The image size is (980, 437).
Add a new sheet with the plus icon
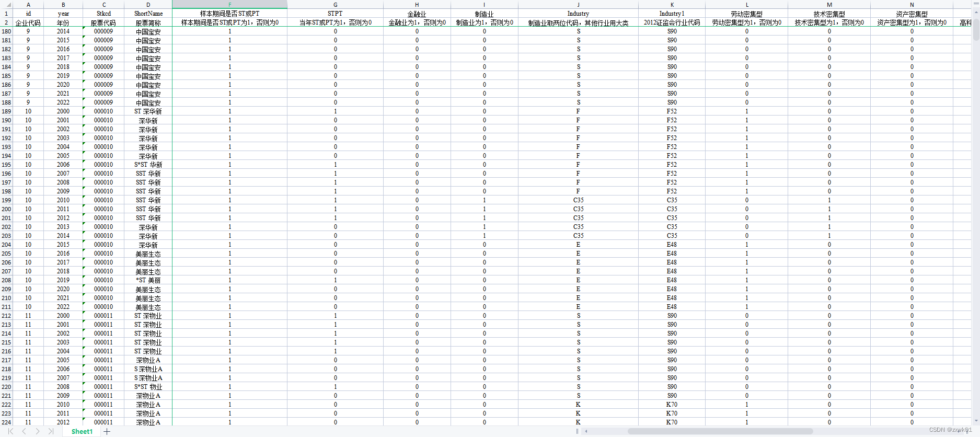coord(107,431)
